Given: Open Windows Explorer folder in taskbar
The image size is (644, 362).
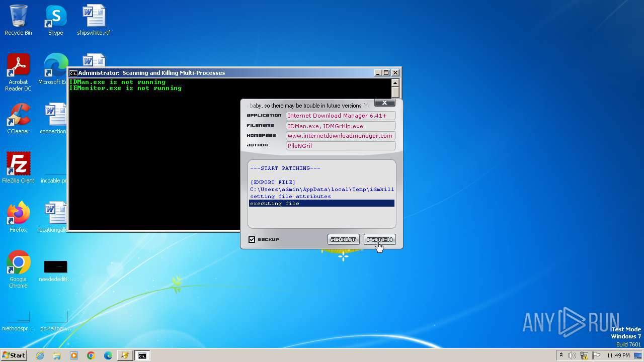Looking at the screenshot, I should [57, 355].
